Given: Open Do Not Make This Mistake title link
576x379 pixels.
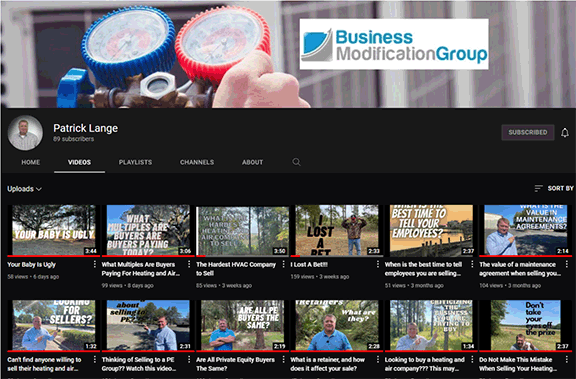Looking at the screenshot, I should (518, 364).
